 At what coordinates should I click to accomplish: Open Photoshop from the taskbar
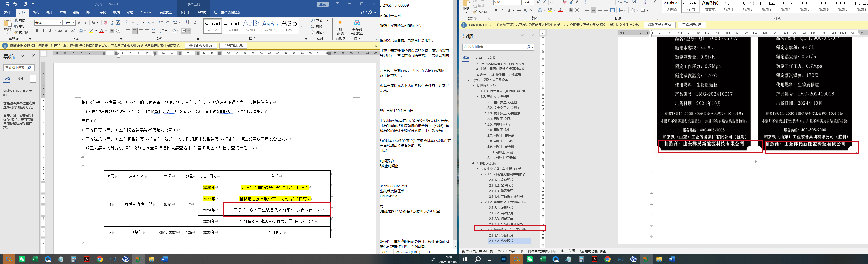click(504, 259)
